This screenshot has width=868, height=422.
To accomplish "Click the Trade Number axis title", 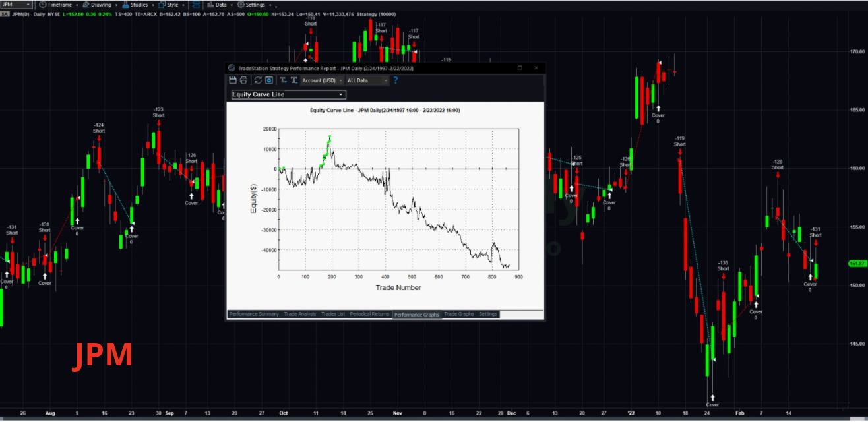I will tap(398, 287).
